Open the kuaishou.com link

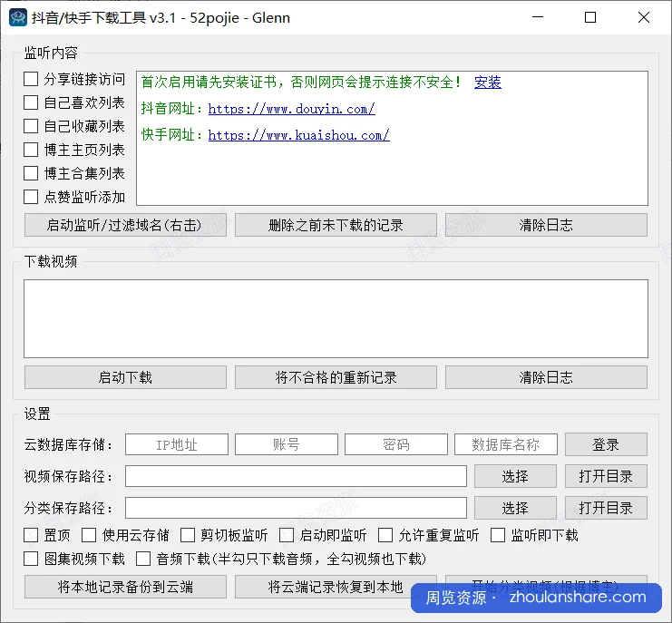click(x=298, y=135)
